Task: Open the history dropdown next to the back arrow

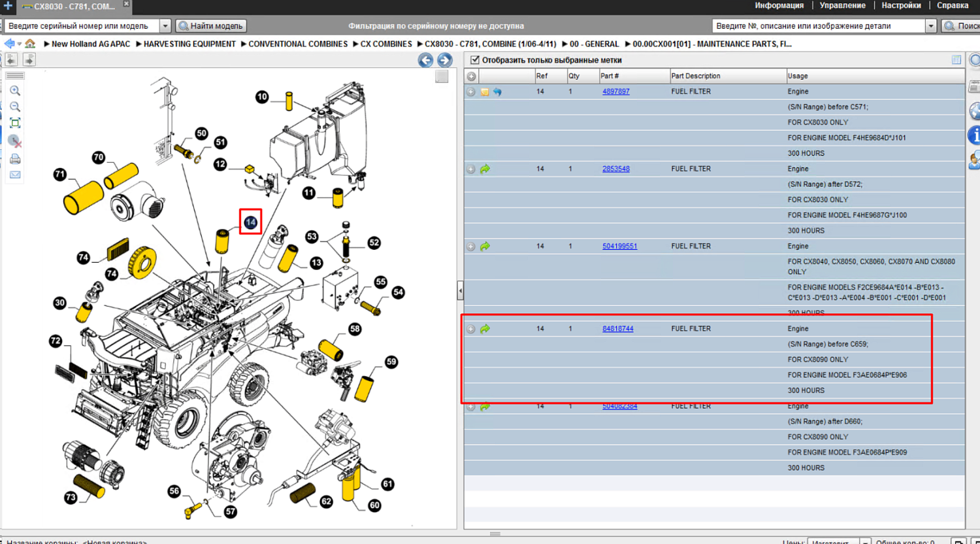Action: pyautogui.click(x=20, y=44)
